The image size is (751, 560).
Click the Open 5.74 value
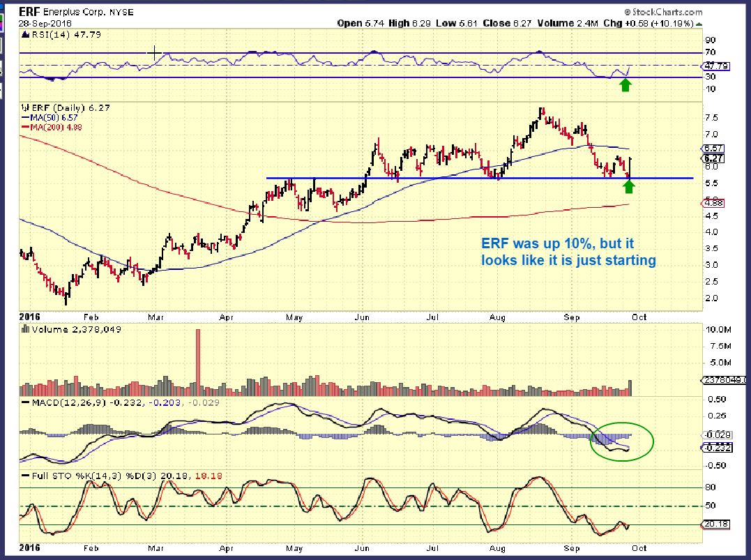click(x=361, y=23)
